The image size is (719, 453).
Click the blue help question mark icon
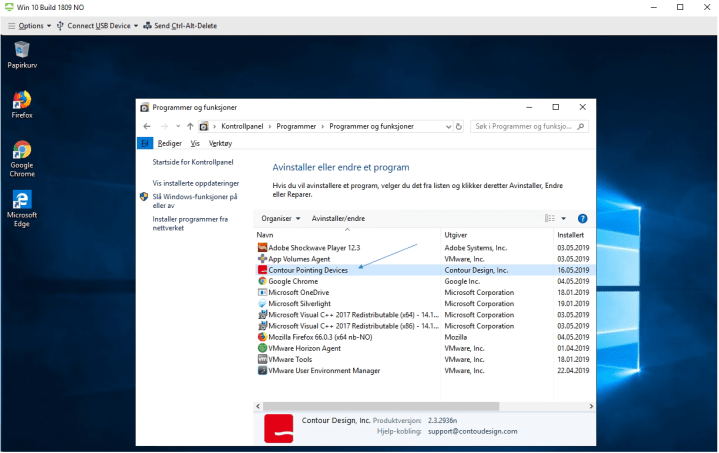coord(582,218)
